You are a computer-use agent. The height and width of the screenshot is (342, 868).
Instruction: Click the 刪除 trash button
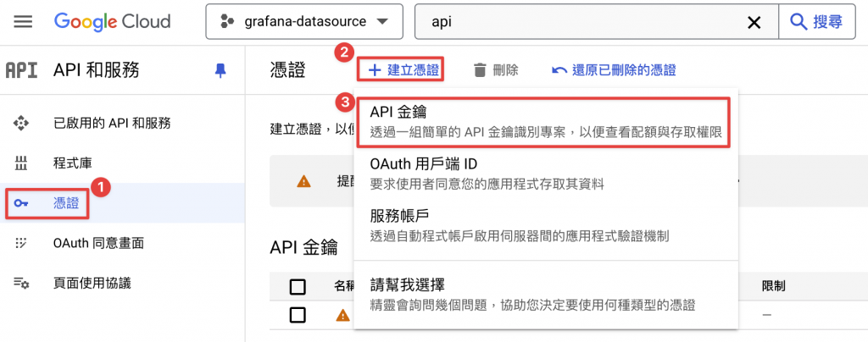click(496, 70)
